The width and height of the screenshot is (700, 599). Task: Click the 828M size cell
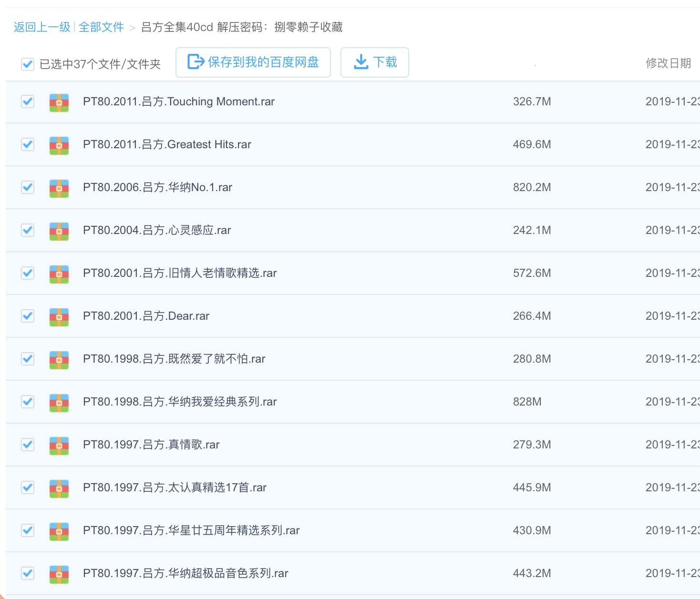pyautogui.click(x=527, y=402)
